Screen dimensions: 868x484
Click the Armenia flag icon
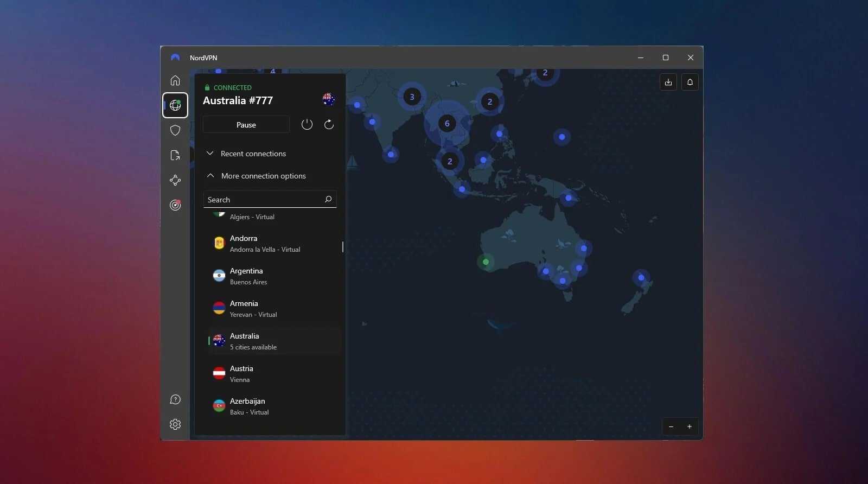[x=219, y=308]
